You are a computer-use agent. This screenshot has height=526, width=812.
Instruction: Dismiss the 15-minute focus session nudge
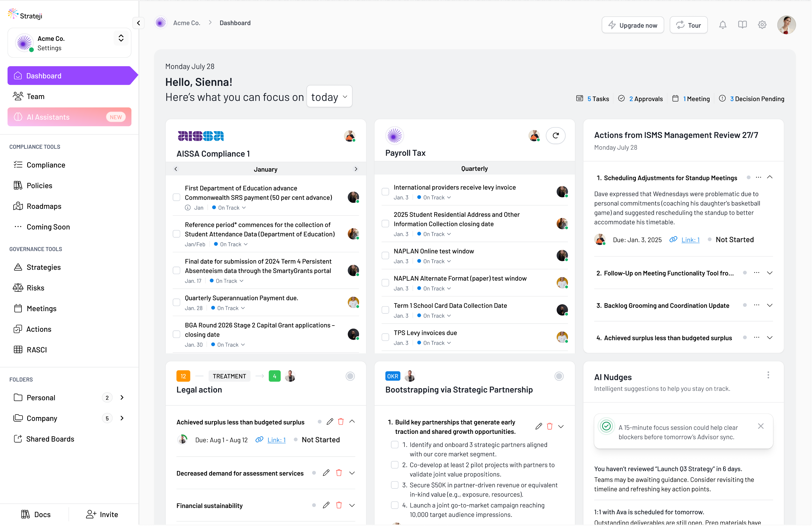(x=760, y=426)
